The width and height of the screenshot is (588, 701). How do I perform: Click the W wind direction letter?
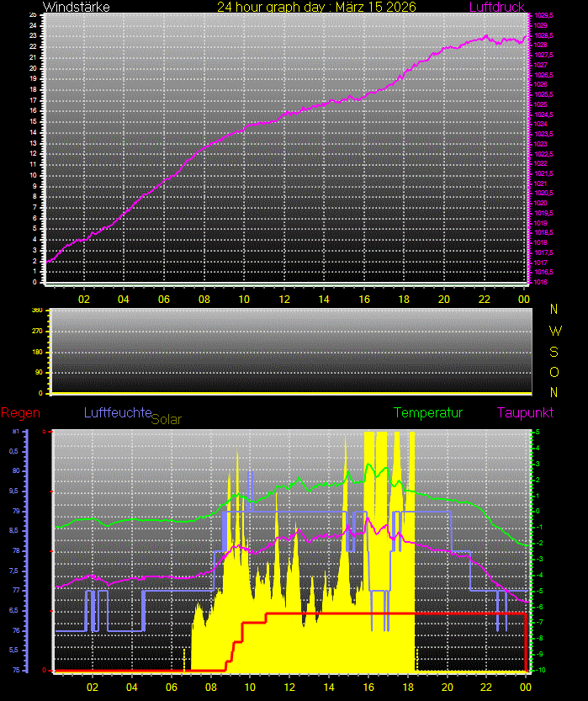[x=554, y=330]
